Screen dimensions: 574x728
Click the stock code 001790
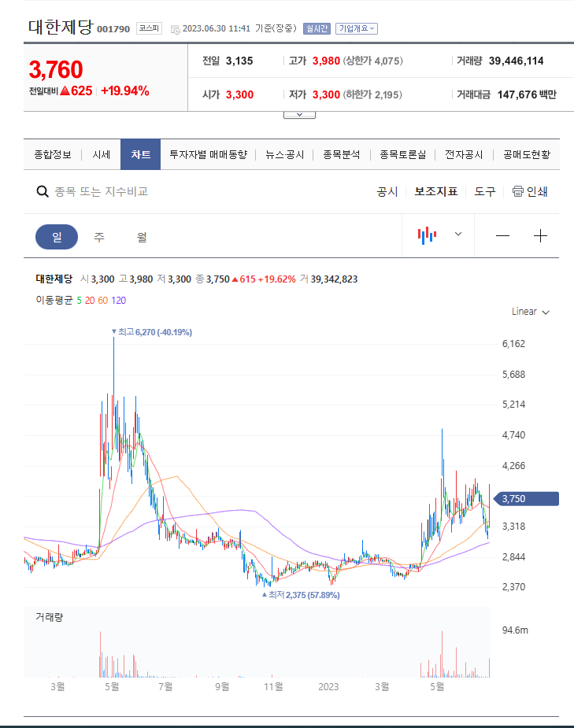coord(113,29)
